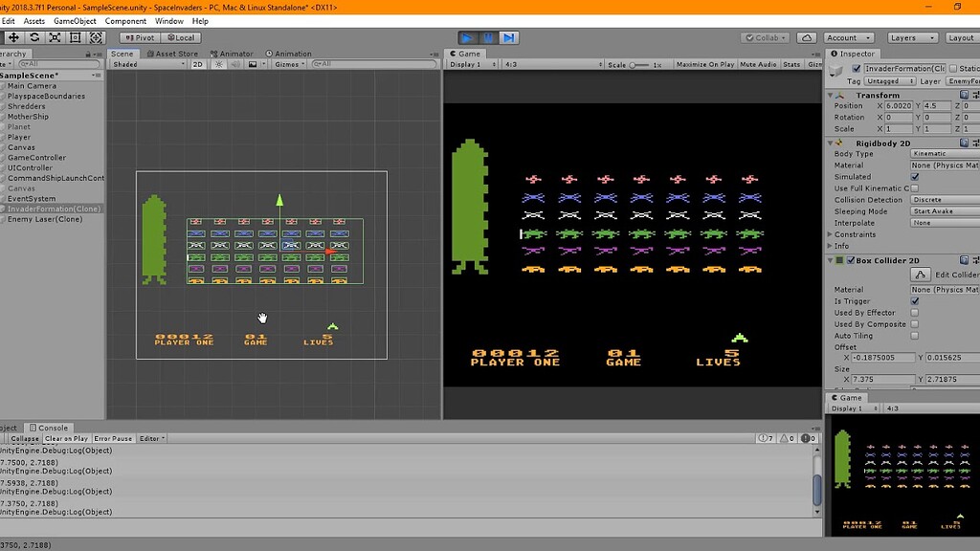Select the Rect tool
Image resolution: width=980 pixels, height=551 pixels.
pyautogui.click(x=77, y=38)
